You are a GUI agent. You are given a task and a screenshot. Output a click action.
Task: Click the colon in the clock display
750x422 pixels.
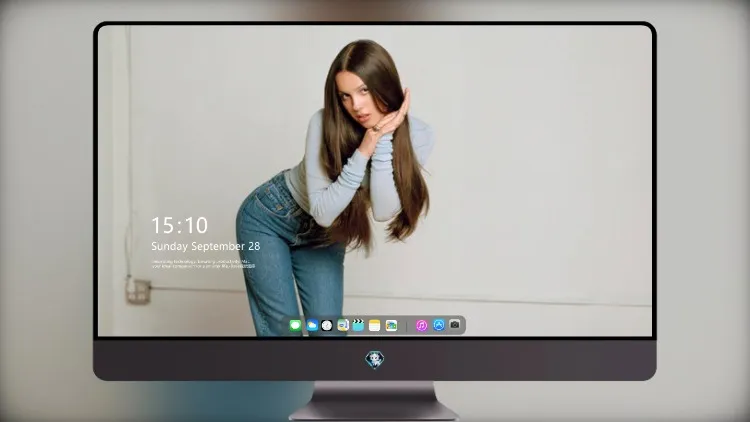point(180,226)
